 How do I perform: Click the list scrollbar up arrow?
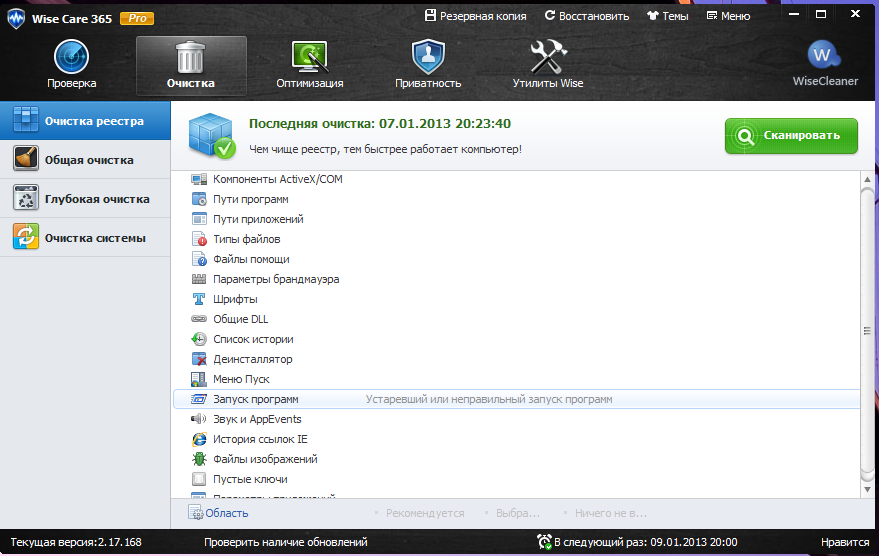pos(867,179)
